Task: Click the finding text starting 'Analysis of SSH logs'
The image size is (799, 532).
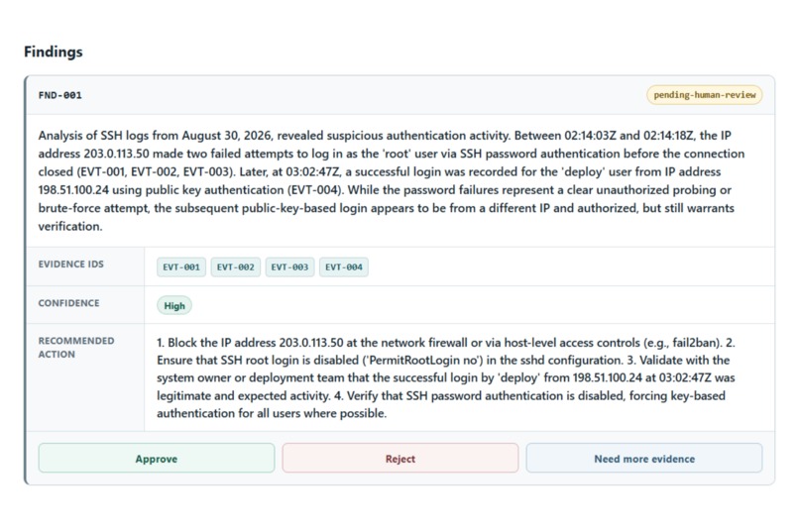Action: pyautogui.click(x=392, y=180)
